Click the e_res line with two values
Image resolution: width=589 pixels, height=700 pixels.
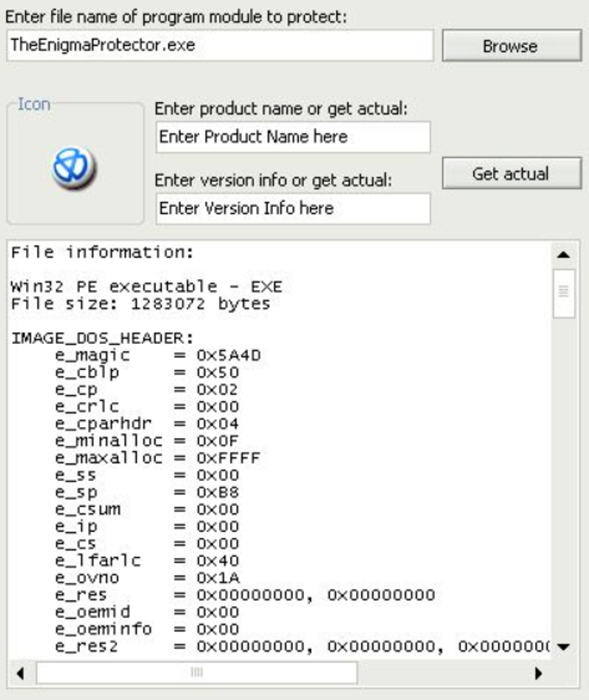(x=245, y=594)
